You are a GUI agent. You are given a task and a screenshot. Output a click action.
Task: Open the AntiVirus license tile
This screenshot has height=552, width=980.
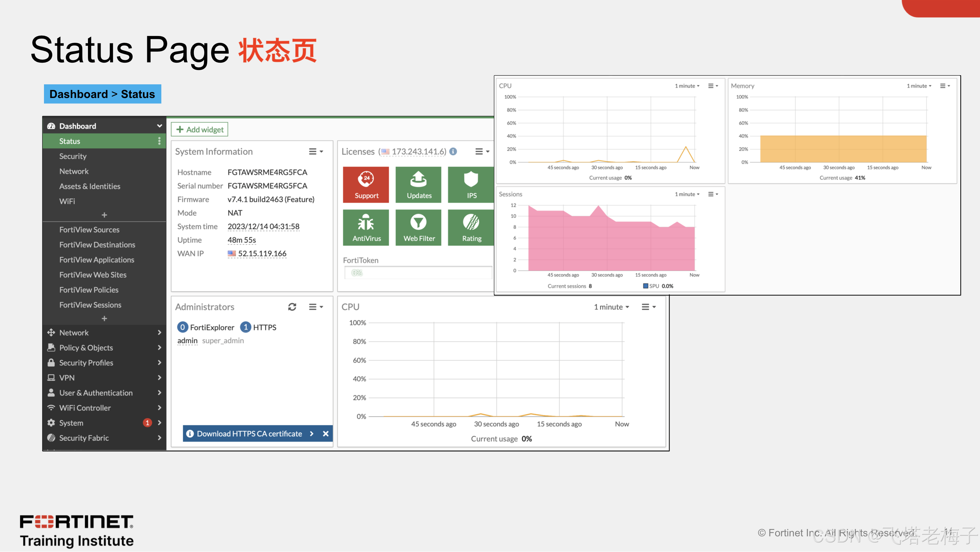(x=366, y=227)
